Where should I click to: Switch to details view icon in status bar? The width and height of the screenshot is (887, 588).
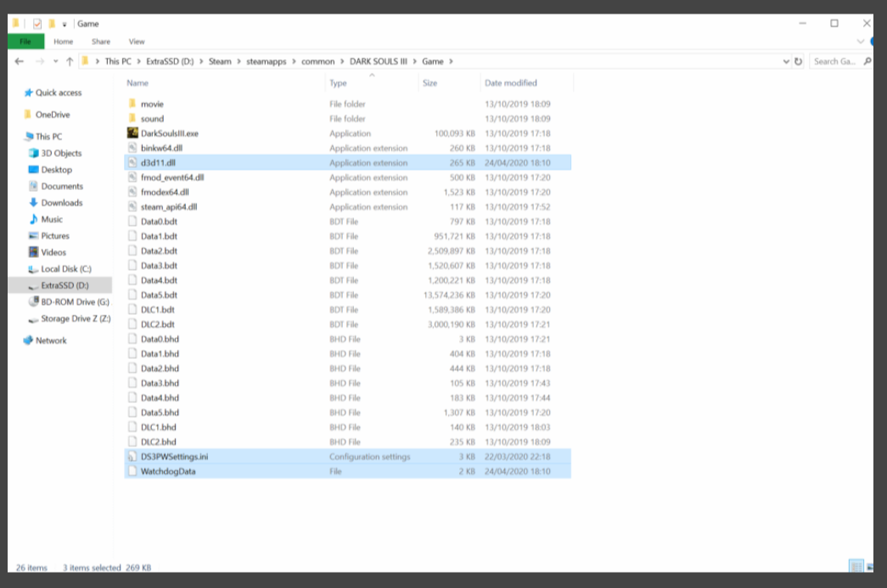(856, 566)
